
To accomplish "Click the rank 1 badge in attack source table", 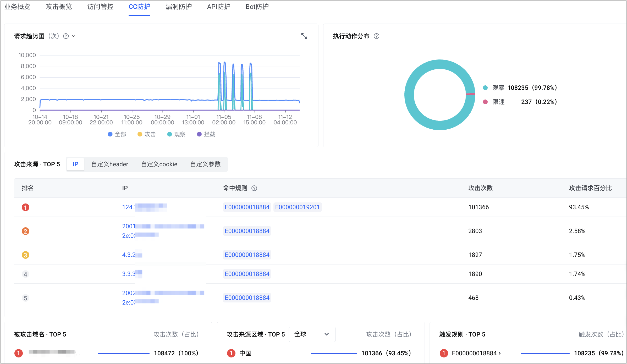I will (25, 207).
